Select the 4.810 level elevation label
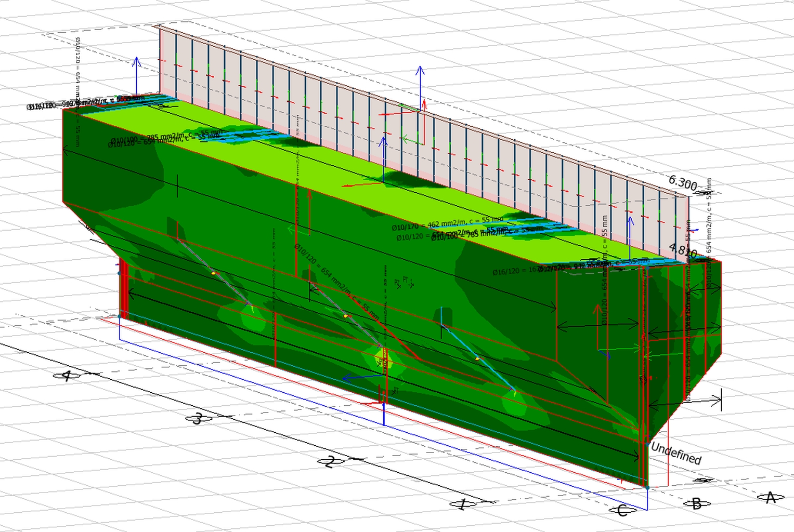The width and height of the screenshot is (794, 532). pos(683,251)
